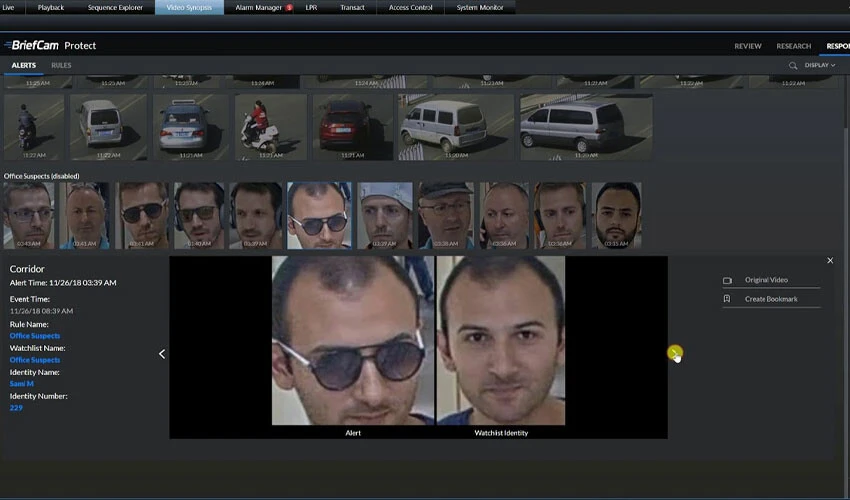Go to previous alert with left arrow
850x500 pixels.
(162, 354)
